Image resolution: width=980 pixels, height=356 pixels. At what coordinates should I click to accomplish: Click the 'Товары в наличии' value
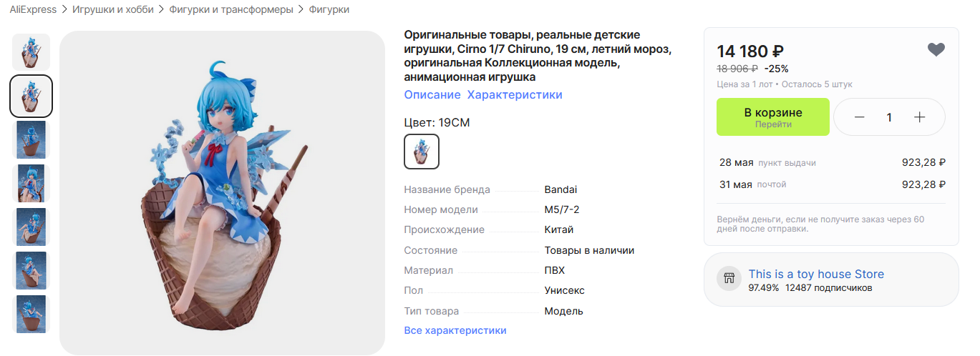tap(589, 251)
